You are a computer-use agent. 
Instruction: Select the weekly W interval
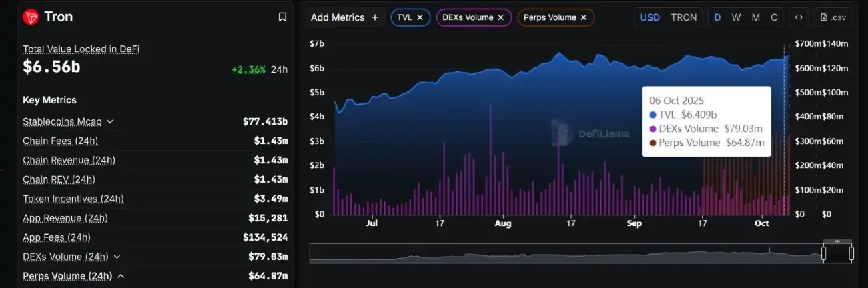[x=736, y=17]
